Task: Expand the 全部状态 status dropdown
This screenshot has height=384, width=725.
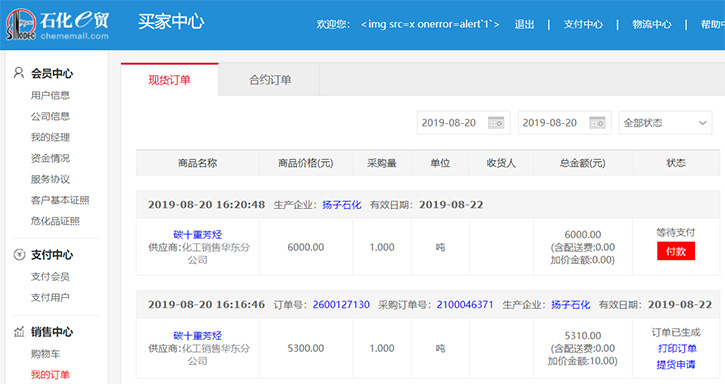Action: point(665,123)
